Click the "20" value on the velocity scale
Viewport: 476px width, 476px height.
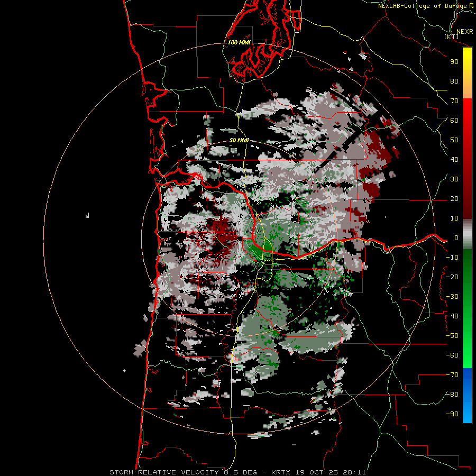coord(454,198)
